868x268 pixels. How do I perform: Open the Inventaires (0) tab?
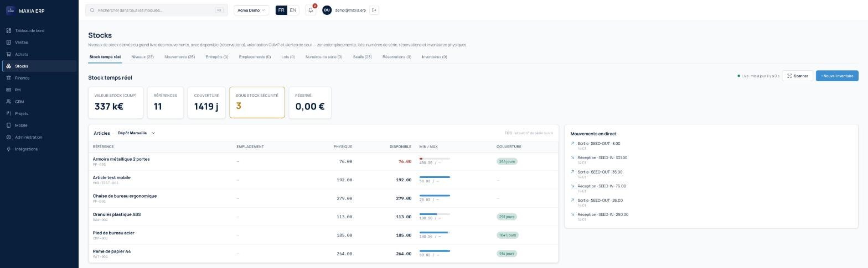(x=434, y=57)
